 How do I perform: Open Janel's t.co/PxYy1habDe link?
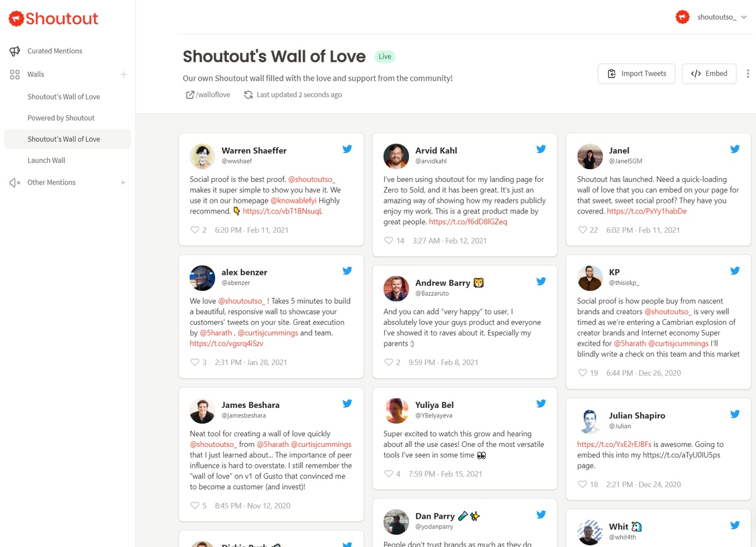[647, 211]
